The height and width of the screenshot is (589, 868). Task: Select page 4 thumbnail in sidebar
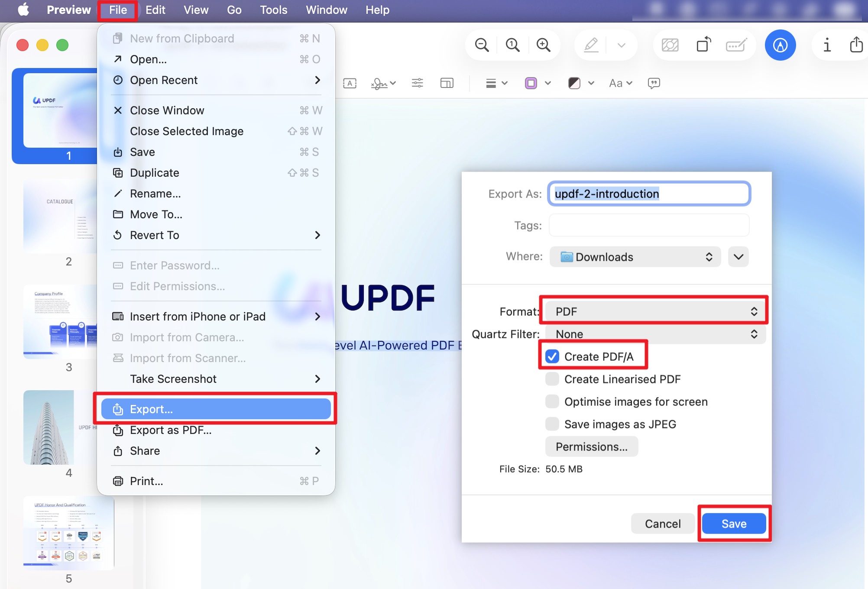tap(61, 427)
